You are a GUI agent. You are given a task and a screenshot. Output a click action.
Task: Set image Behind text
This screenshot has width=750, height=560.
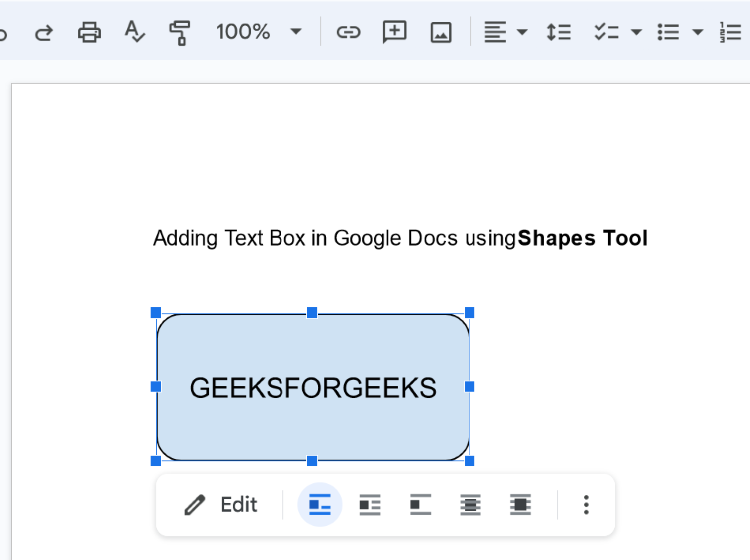tap(470, 505)
